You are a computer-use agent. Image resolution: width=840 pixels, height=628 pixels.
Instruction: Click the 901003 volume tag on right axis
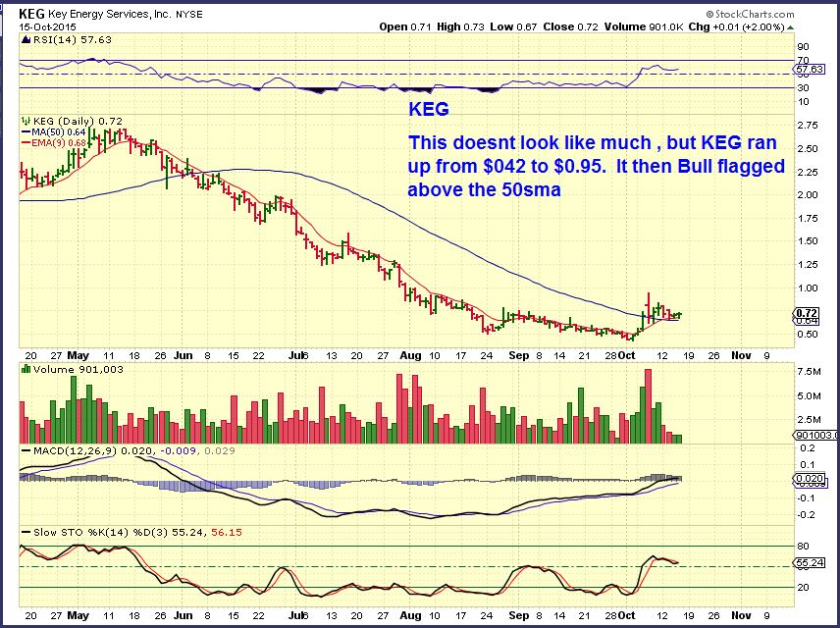(x=816, y=436)
